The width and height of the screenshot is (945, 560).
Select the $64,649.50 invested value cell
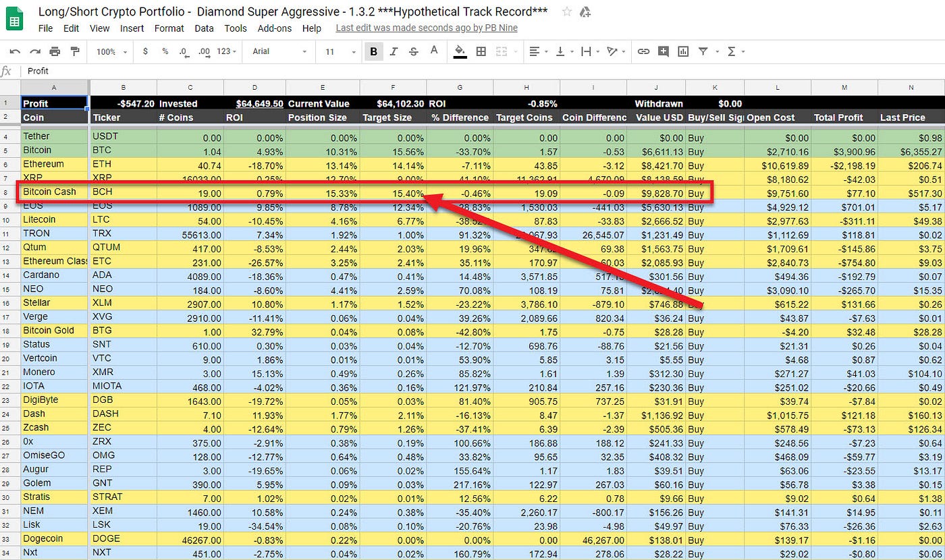(x=254, y=104)
